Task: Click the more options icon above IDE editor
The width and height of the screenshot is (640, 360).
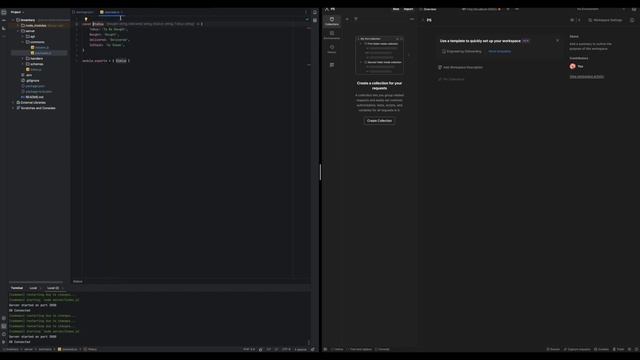Action: [306, 12]
